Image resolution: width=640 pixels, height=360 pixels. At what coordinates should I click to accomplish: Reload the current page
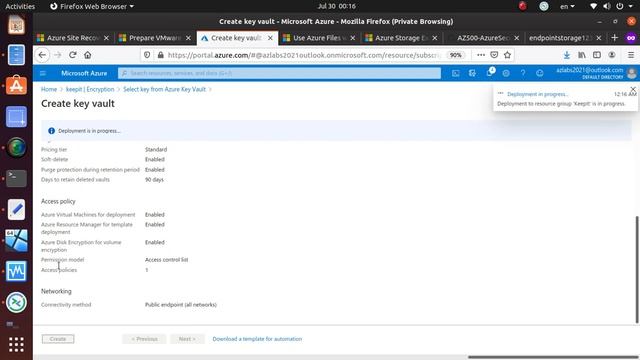coord(73,55)
